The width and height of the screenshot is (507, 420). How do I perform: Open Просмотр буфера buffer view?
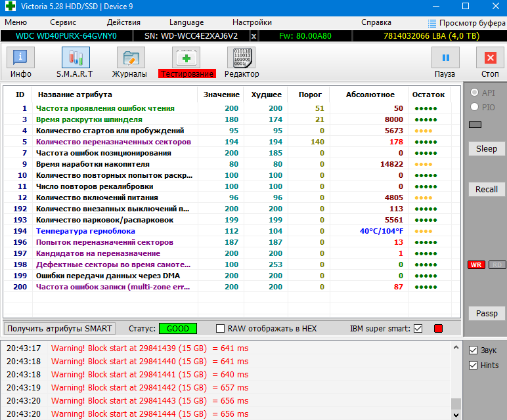pos(466,23)
